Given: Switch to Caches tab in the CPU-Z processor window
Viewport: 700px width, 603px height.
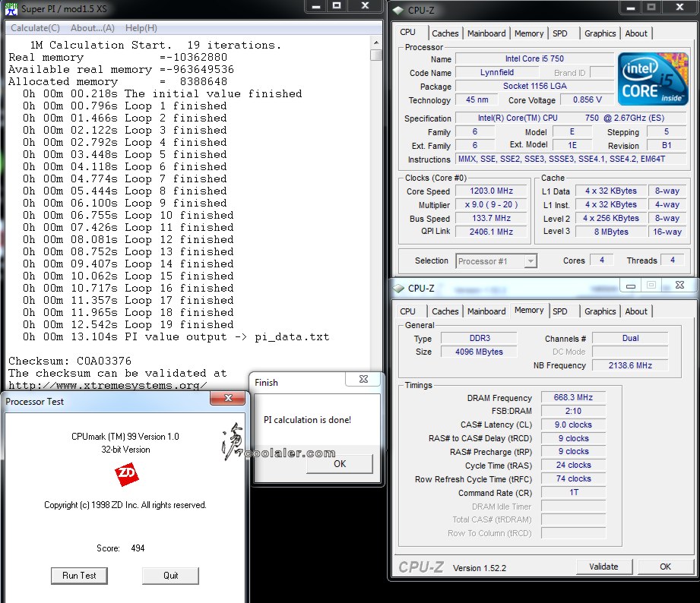Looking at the screenshot, I should (x=445, y=33).
